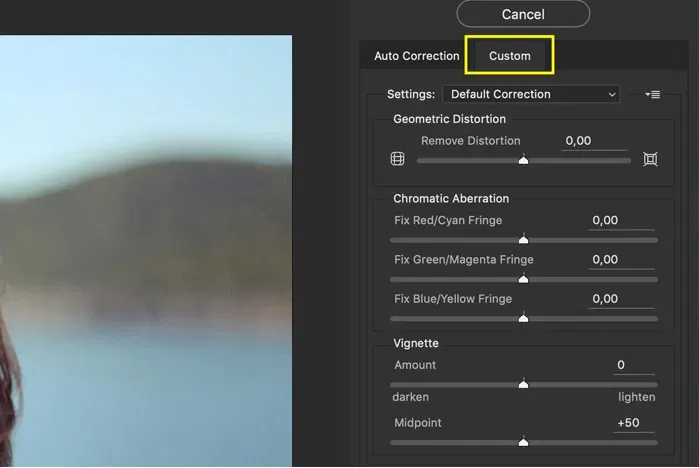Click the Vignette Amount slider handle
This screenshot has width=699, height=468.
(x=523, y=384)
